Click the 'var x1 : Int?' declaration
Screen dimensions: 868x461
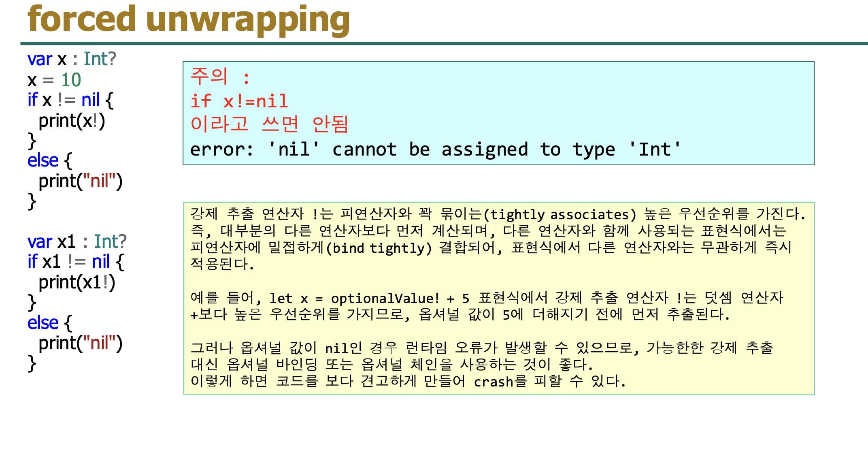77,242
